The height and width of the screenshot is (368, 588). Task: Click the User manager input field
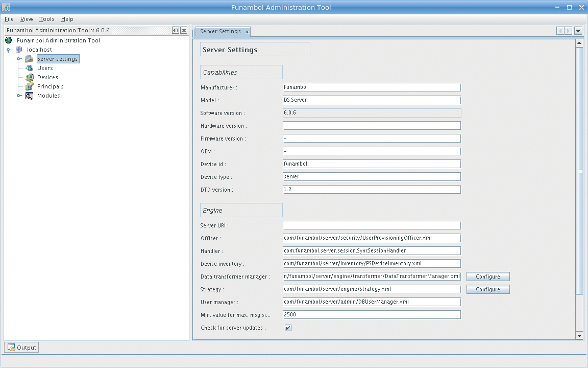(372, 302)
